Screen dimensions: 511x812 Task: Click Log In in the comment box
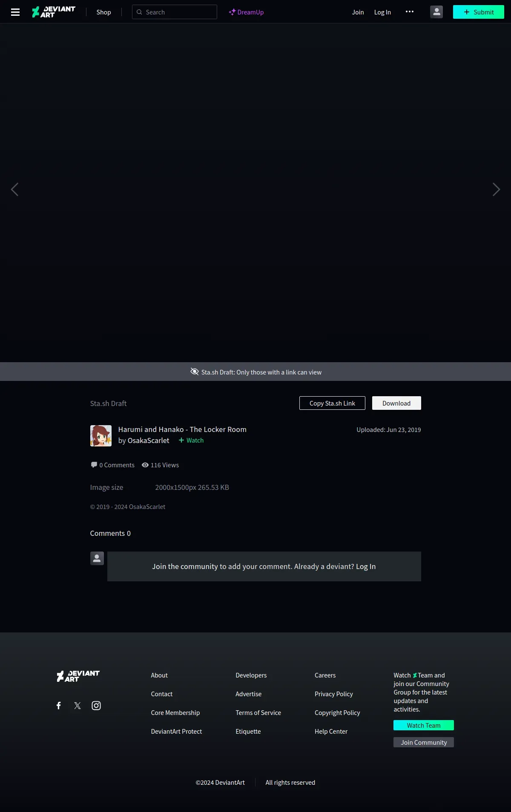coord(366,566)
